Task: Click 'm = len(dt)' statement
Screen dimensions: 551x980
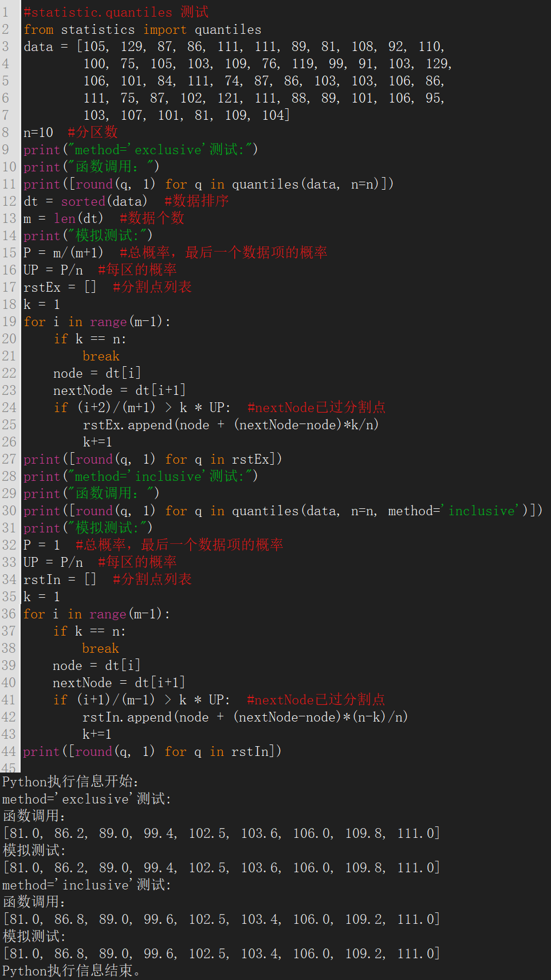Action: click(64, 218)
